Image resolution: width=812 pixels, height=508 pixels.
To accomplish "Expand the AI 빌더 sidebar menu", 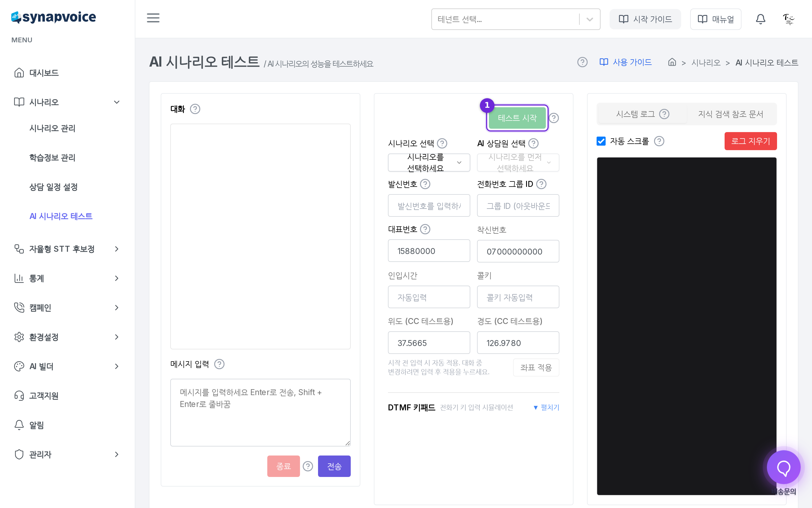I will tap(67, 366).
